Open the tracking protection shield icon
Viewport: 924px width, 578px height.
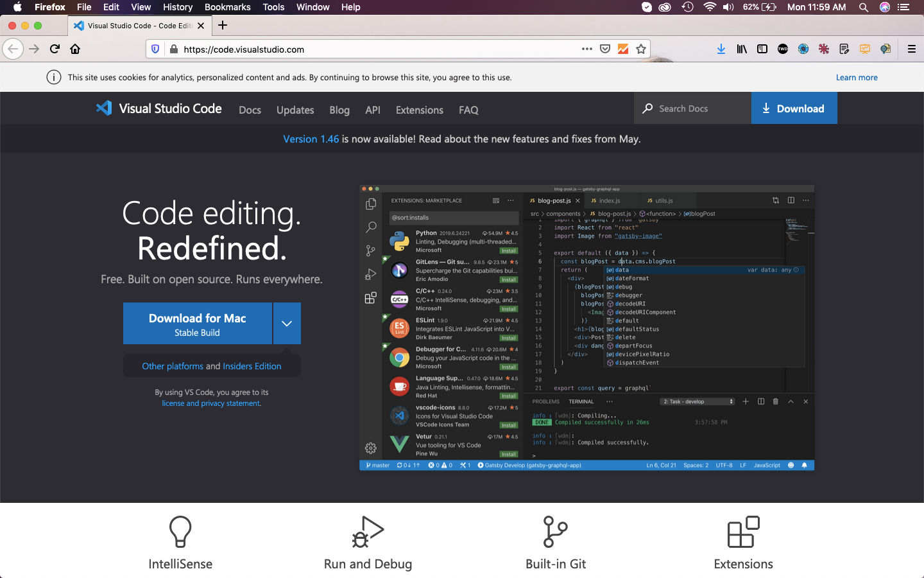pyautogui.click(x=155, y=49)
